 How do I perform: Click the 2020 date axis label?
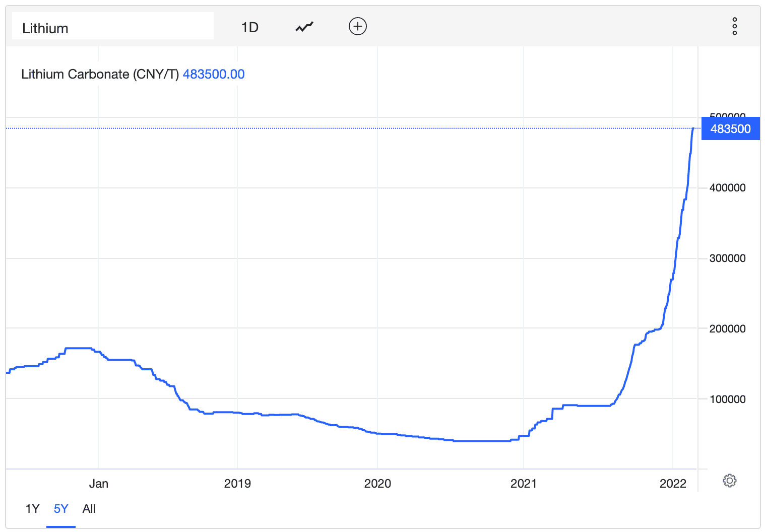(x=377, y=484)
